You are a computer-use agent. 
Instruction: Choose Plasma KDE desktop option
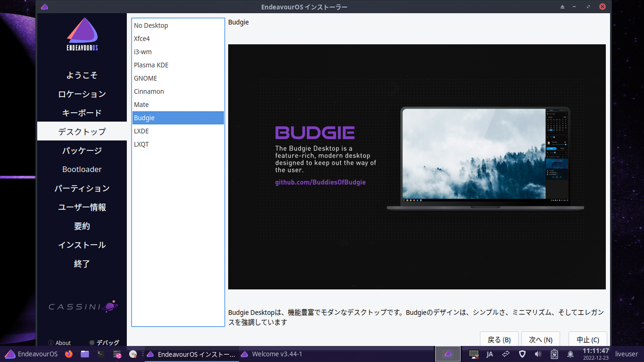(x=178, y=65)
